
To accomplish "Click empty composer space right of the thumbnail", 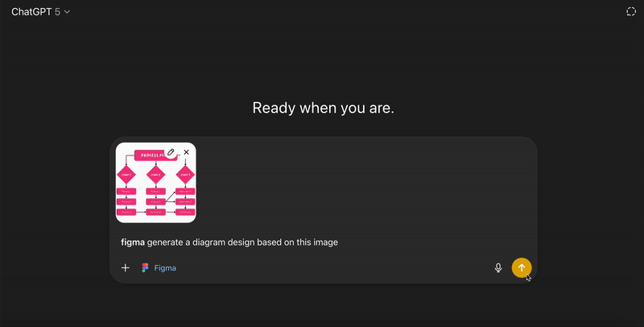I will 362,181.
